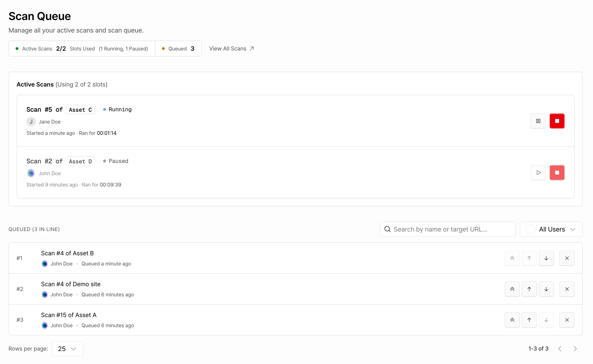Image resolution: width=593 pixels, height=364 pixels.
Task: Remove Demo site scan from queue
Action: [x=567, y=289]
